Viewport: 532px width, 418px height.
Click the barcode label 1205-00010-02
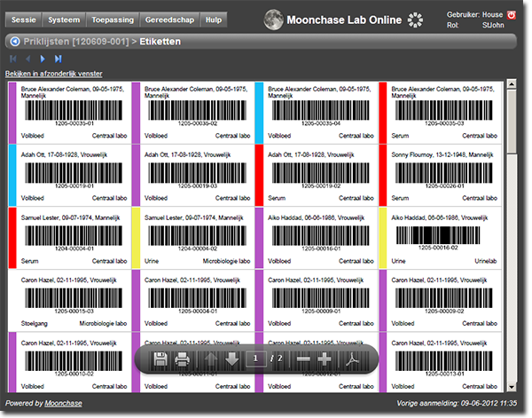(x=74, y=363)
